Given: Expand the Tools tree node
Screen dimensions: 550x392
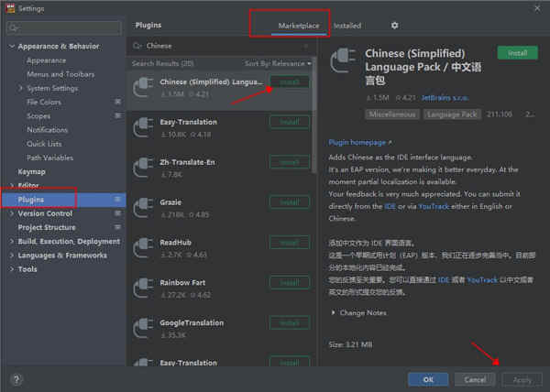Looking at the screenshot, I should 12,269.
